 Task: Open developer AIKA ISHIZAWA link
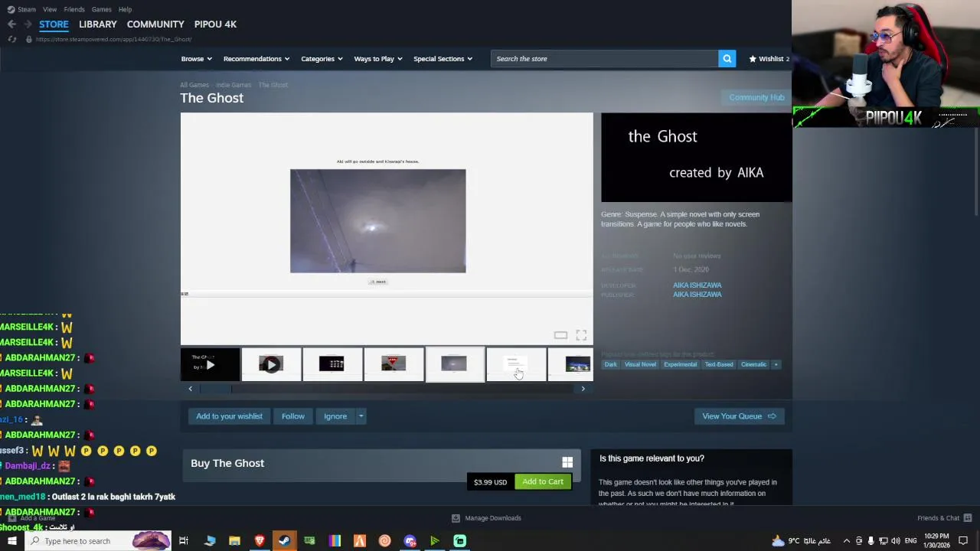(697, 285)
